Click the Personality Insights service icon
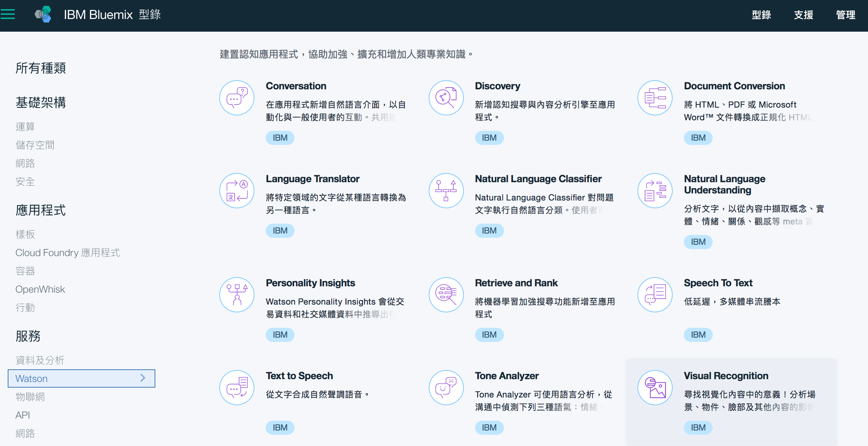The height and width of the screenshot is (446, 868). coord(237,295)
